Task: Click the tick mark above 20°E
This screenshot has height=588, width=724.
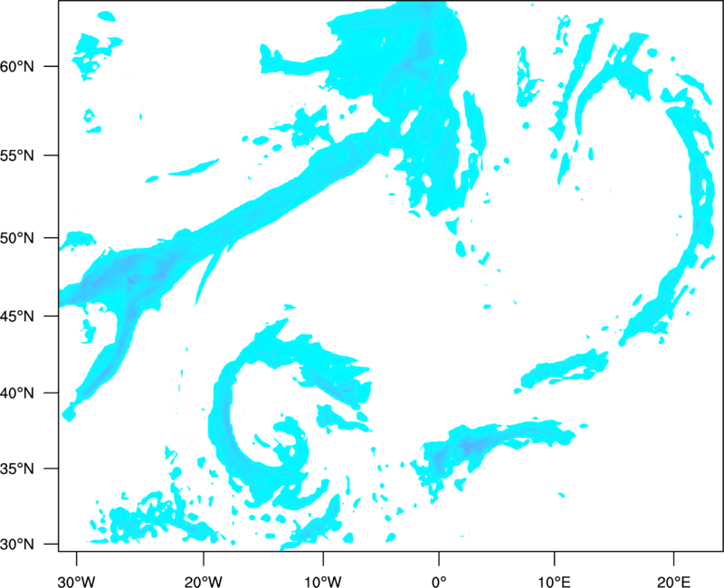Action: click(x=673, y=558)
